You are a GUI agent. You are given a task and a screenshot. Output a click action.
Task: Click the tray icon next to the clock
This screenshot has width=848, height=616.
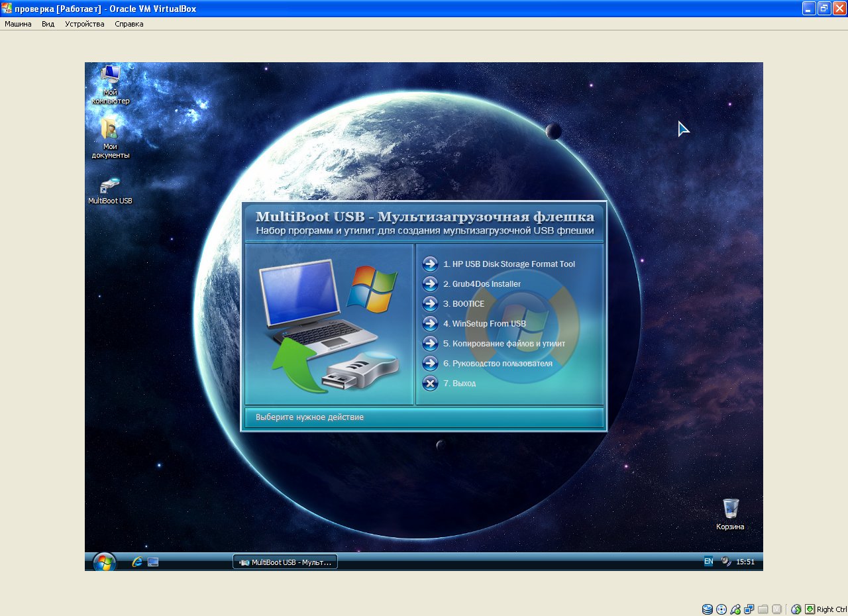[726, 562]
